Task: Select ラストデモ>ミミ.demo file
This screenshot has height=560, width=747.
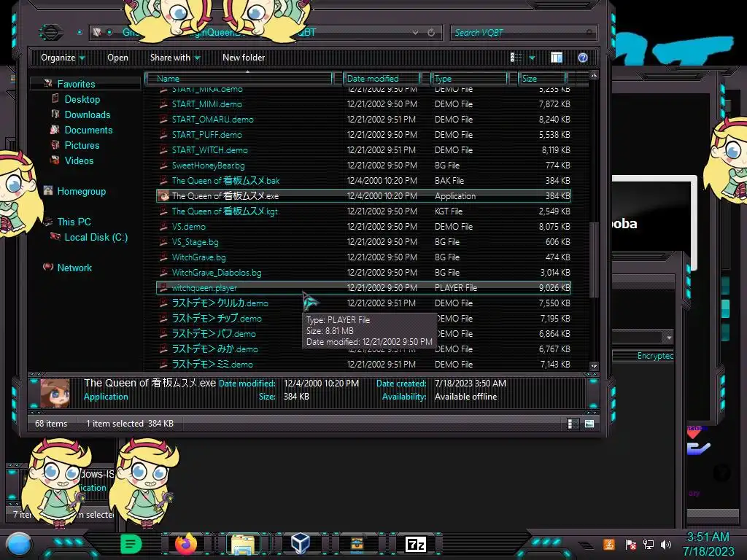Action: coord(363,364)
